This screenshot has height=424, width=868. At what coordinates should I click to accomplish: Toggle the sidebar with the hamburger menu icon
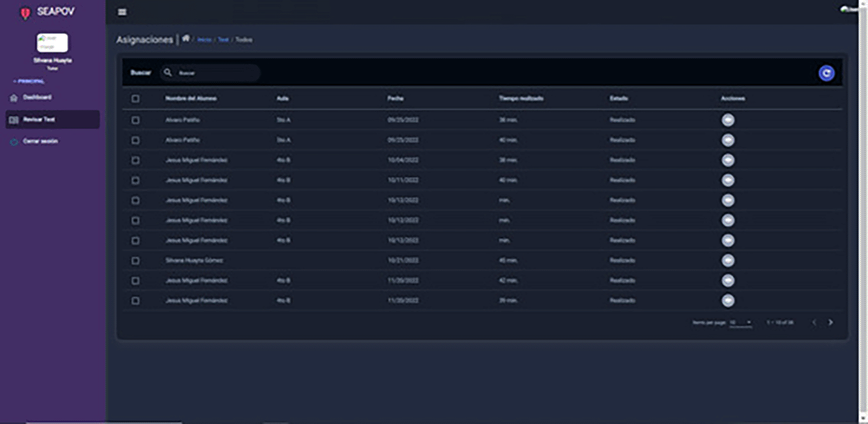122,12
